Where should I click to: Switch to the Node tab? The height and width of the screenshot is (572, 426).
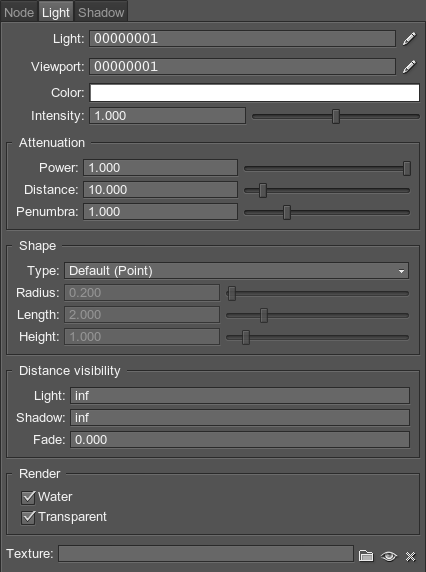coord(19,12)
